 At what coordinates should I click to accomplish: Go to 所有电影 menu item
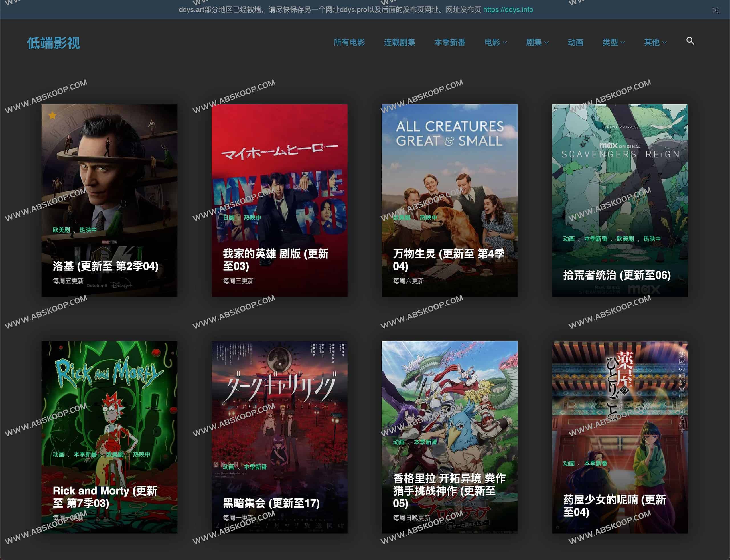tap(349, 42)
